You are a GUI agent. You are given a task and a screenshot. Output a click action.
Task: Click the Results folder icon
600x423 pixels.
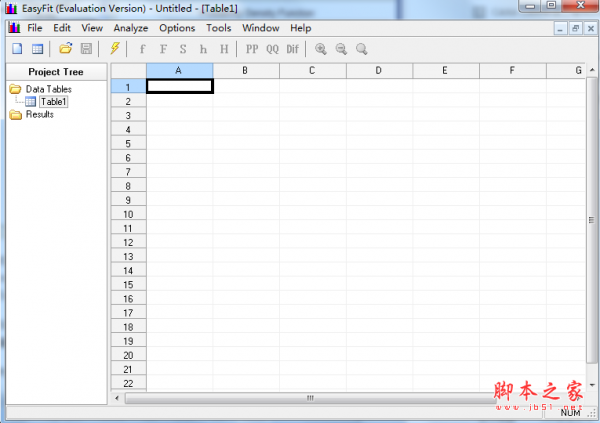15,114
